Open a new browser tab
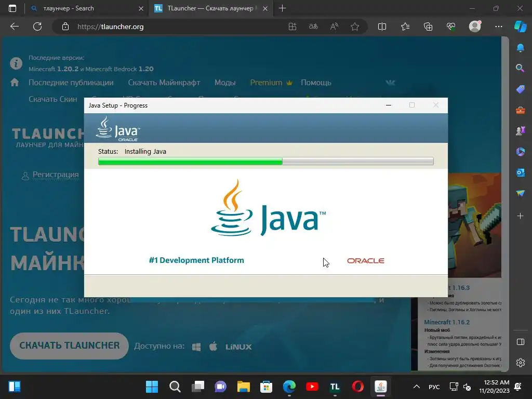The image size is (532, 399). tap(282, 8)
